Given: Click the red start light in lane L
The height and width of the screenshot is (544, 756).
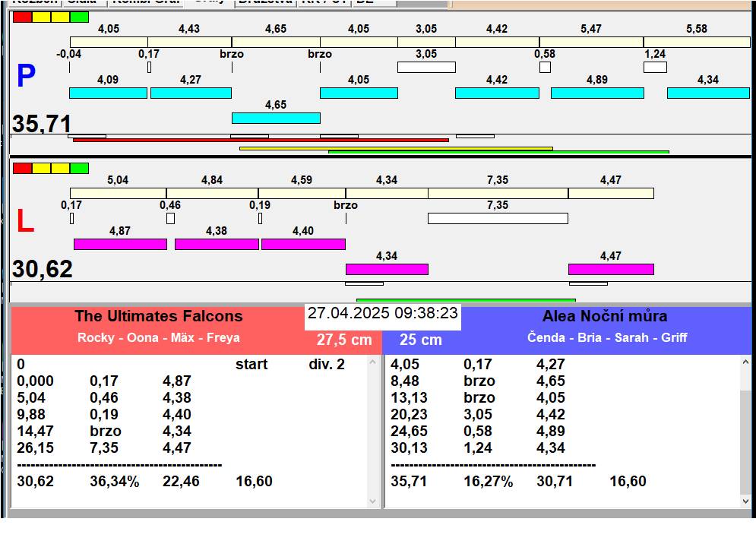Looking at the screenshot, I should coord(22,168).
